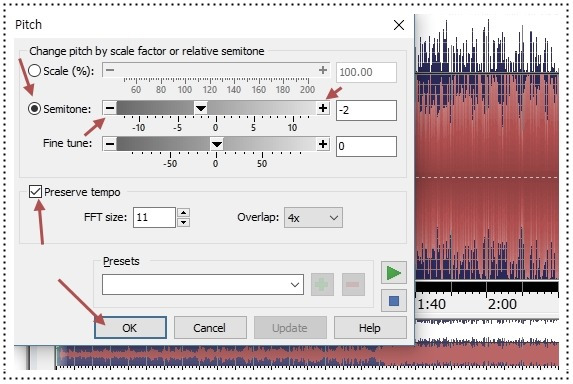Click the Scale slider track
573x384 pixels.
click(216, 70)
